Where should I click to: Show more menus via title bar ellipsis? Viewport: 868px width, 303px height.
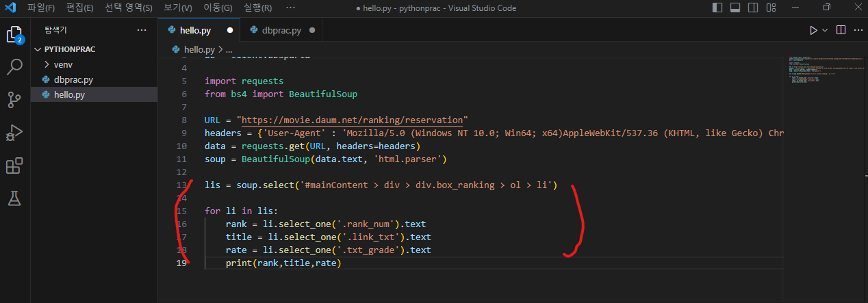290,8
